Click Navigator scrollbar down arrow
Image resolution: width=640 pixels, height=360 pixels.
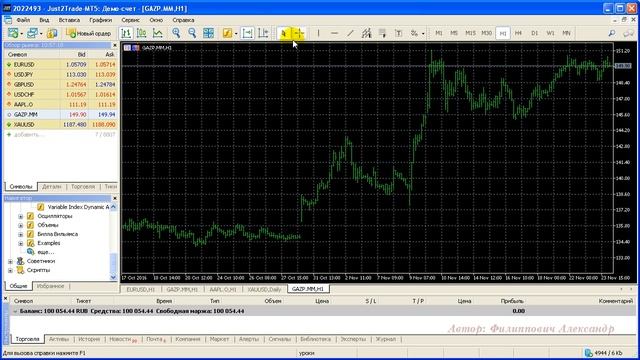(113, 277)
